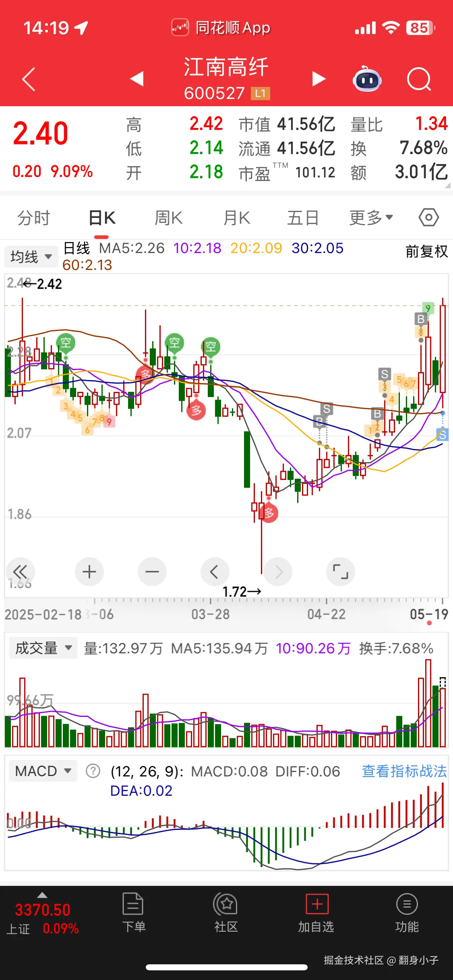Open MACD help question mark
453x980 pixels.
coord(93,771)
